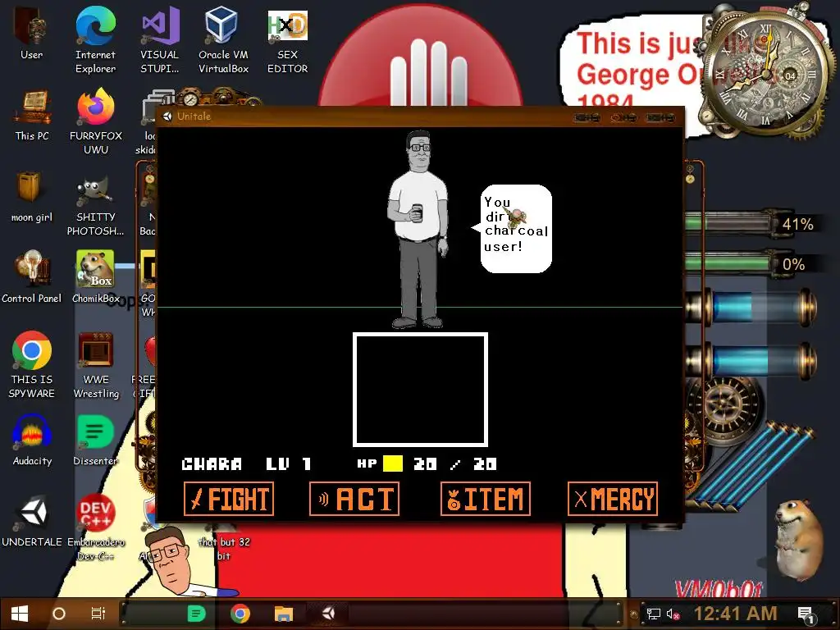Open Chrome from the taskbar
This screenshot has width=840, height=630.
[x=240, y=614]
